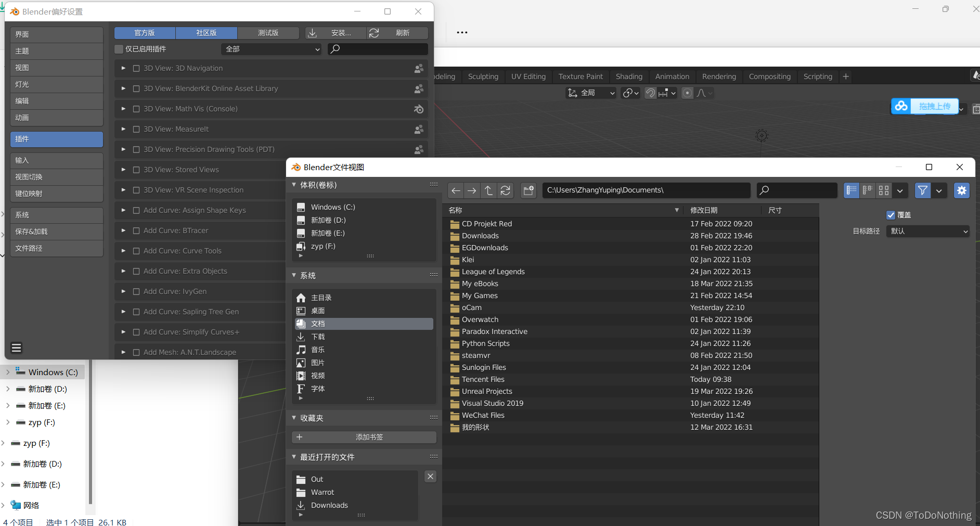Viewport: 980px width, 526px height.
Task: Sort files by 修改日期 column header
Action: click(x=723, y=210)
